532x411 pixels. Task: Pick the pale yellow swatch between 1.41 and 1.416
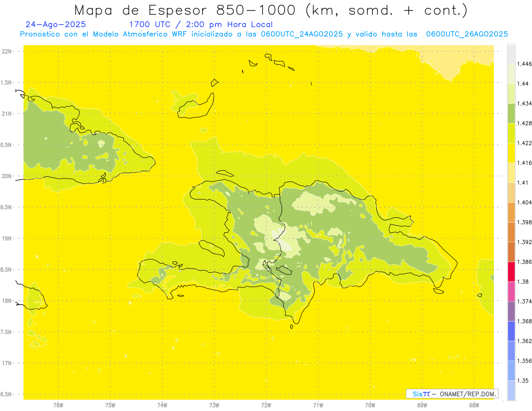(511, 172)
